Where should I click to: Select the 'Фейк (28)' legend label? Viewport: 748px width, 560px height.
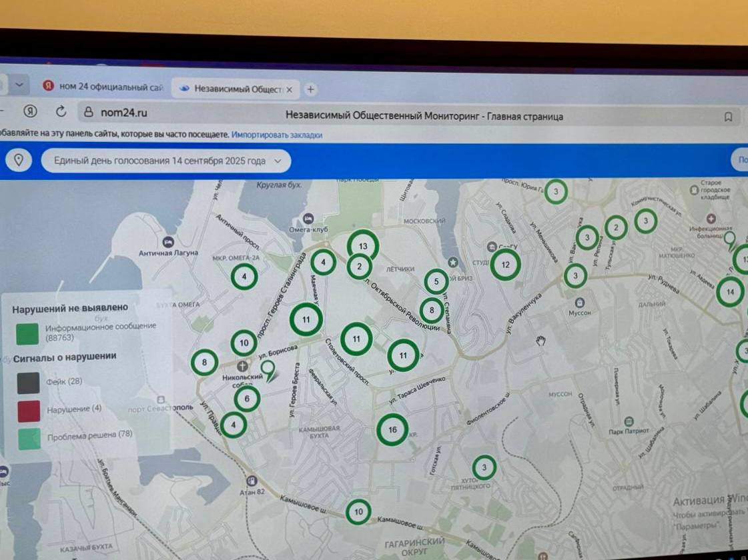(65, 381)
